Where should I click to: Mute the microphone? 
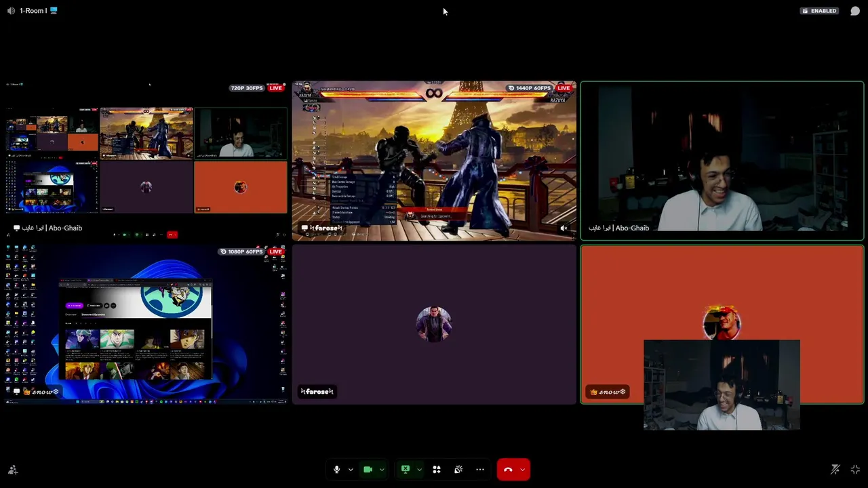point(336,470)
